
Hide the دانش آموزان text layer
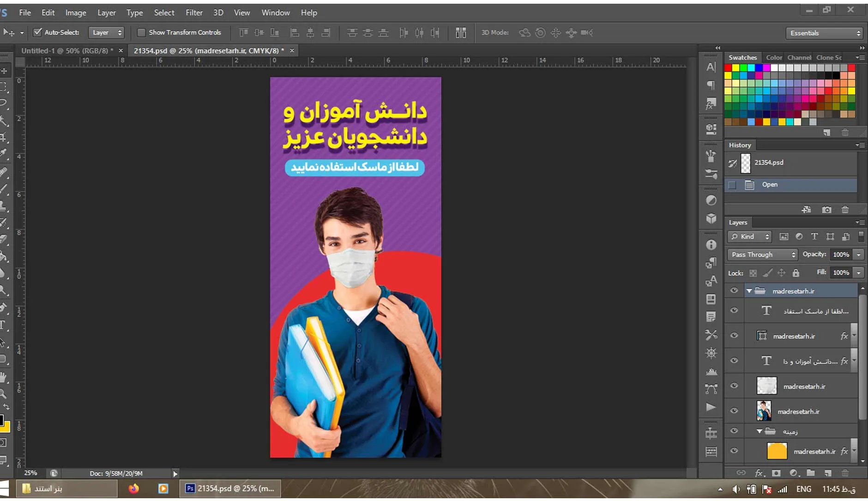pos(734,361)
